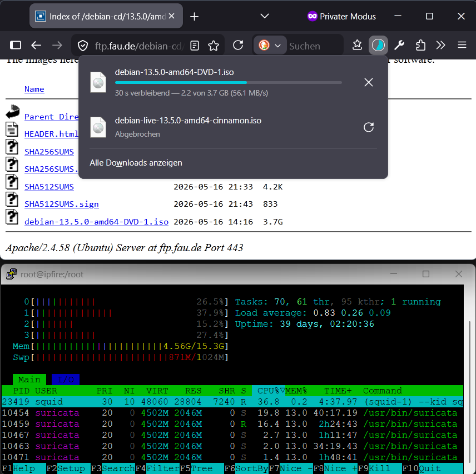
Task: Select suricata process row 10459
Action: click(x=232, y=424)
